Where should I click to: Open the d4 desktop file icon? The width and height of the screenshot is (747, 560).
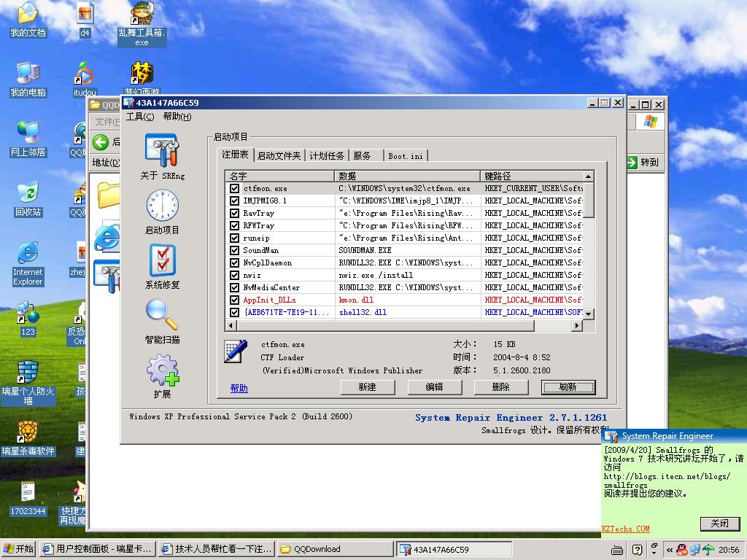[85, 13]
